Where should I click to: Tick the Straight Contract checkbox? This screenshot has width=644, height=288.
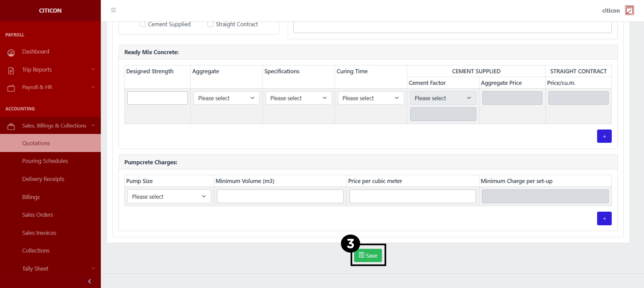point(210,24)
